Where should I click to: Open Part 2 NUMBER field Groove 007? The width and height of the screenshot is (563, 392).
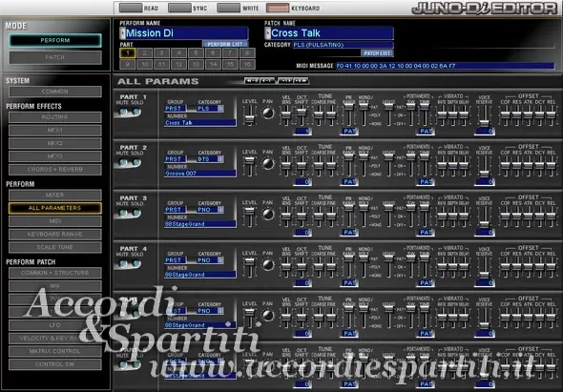click(x=200, y=174)
